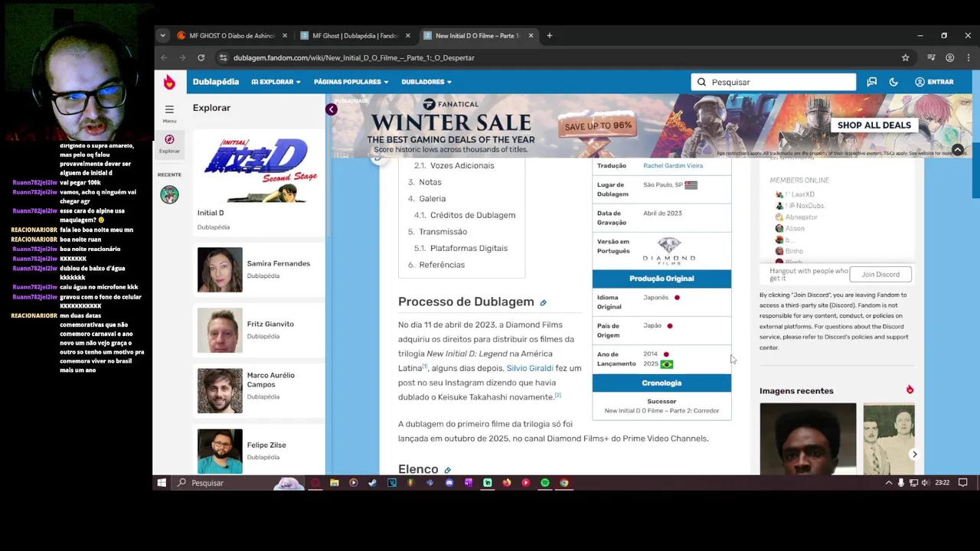The height and width of the screenshot is (551, 980).
Task: Jump to Créditos de Dublagem contents entry
Action: pos(472,215)
